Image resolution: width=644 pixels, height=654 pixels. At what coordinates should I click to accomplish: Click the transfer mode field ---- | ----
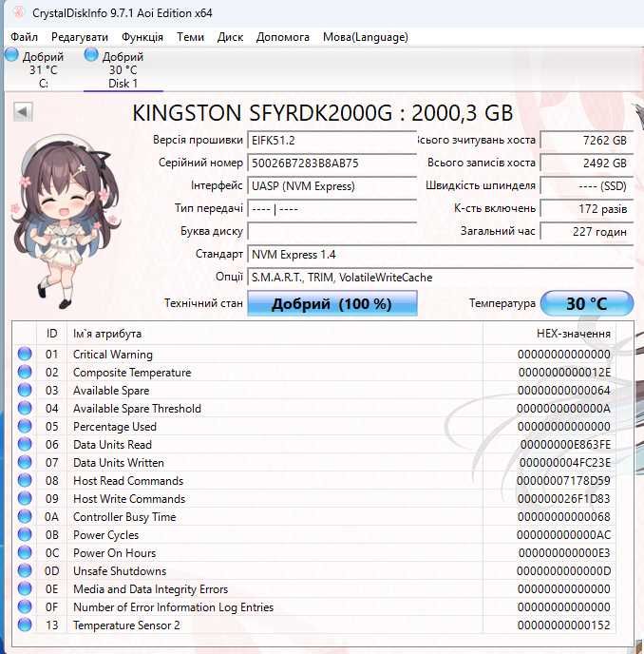pyautogui.click(x=332, y=208)
